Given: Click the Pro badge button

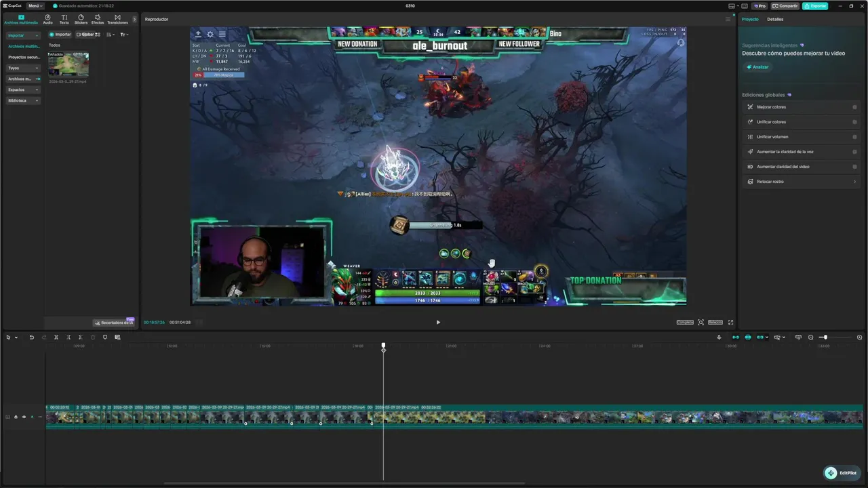Looking at the screenshot, I should (x=759, y=5).
